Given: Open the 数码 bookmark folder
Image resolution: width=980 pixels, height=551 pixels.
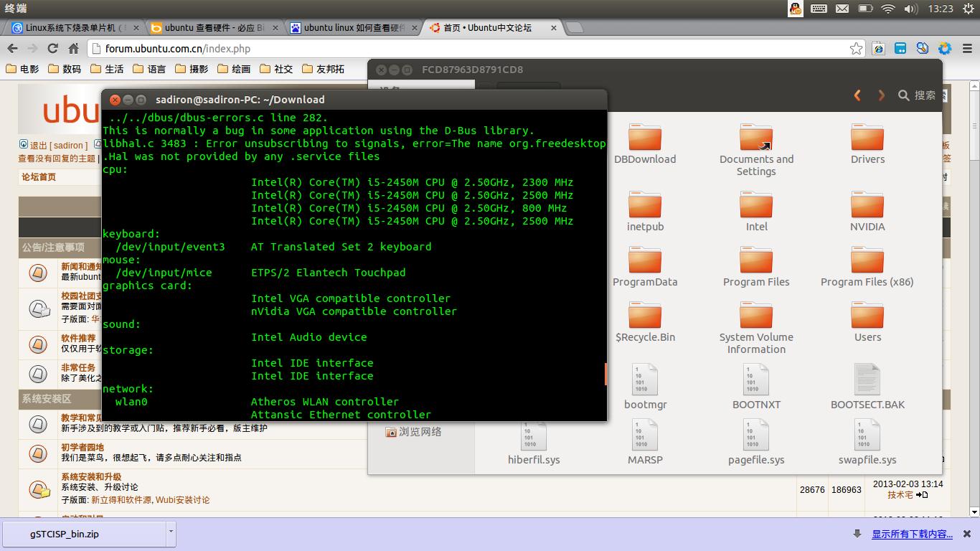Looking at the screenshot, I should [65, 69].
